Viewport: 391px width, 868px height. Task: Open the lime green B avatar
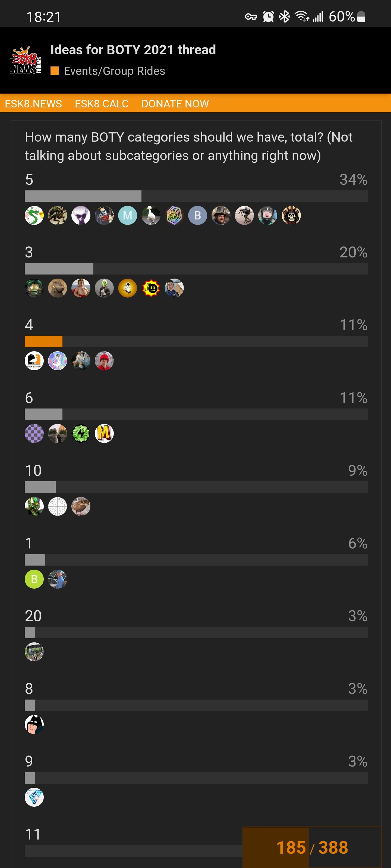(34, 579)
